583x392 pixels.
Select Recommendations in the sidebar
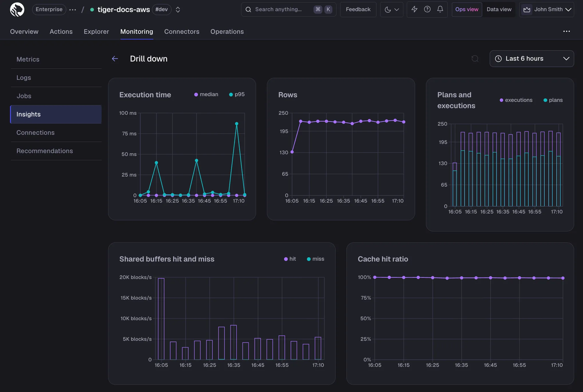[56, 151]
